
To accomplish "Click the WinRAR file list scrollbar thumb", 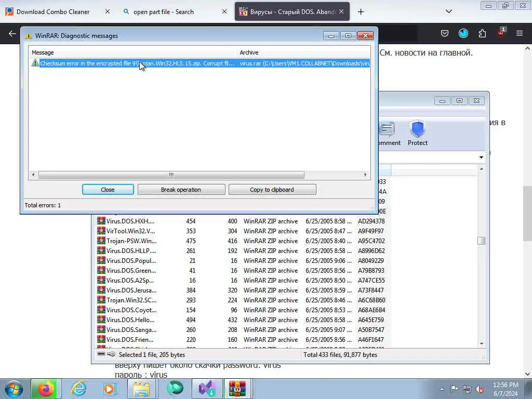I will tap(481, 241).
